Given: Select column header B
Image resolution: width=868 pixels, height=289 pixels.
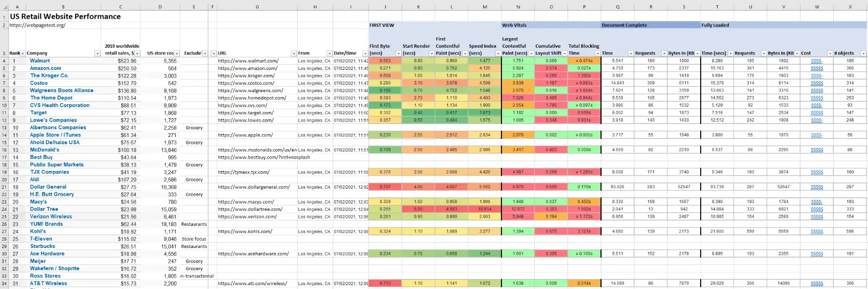Looking at the screenshot, I should (x=63, y=7).
